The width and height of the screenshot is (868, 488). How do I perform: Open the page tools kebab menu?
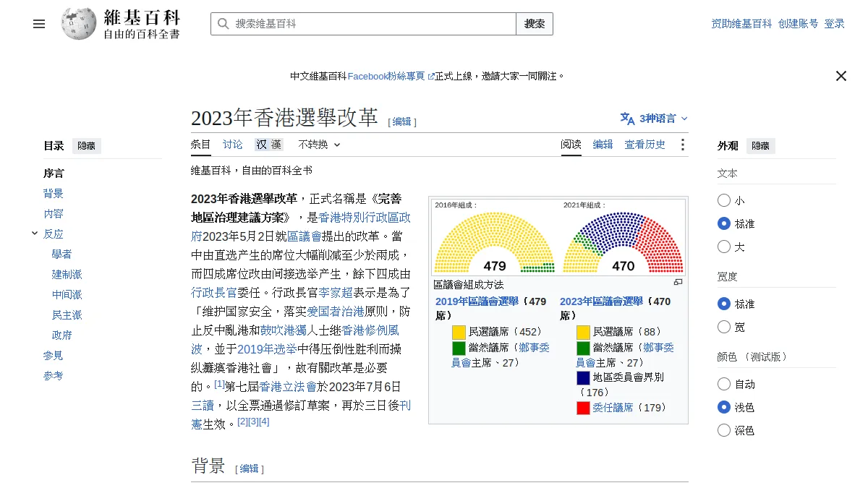[x=682, y=145]
